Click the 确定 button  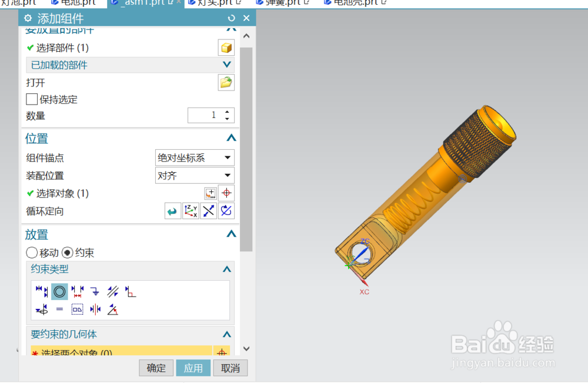point(156,368)
